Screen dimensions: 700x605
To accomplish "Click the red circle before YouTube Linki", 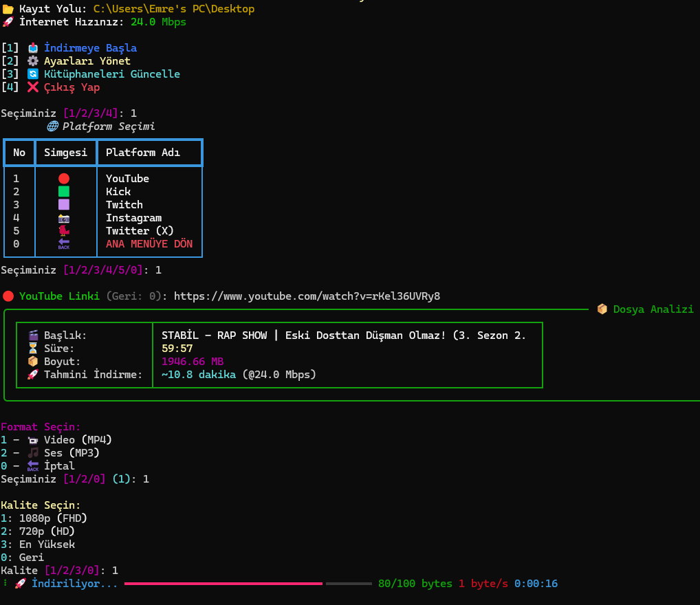I will tap(8, 296).
